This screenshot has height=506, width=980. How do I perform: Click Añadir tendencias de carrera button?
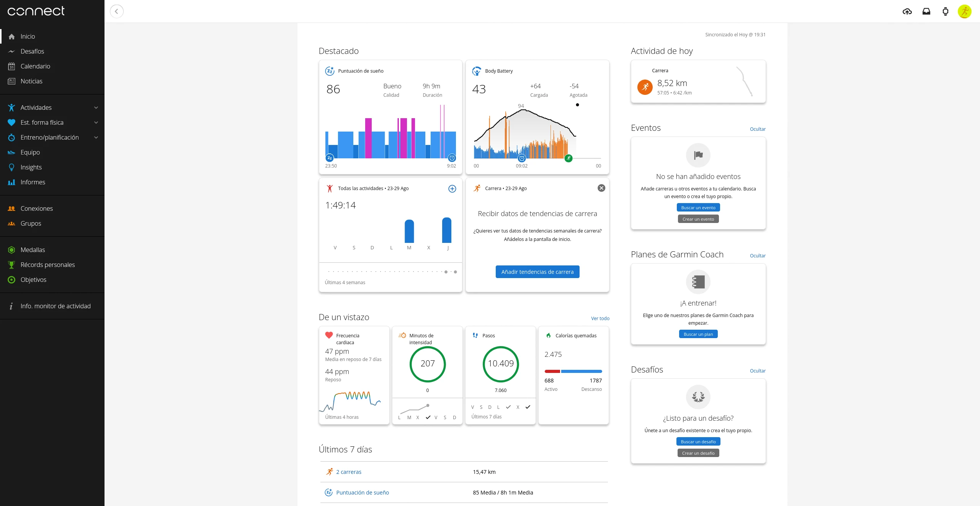[537, 272]
